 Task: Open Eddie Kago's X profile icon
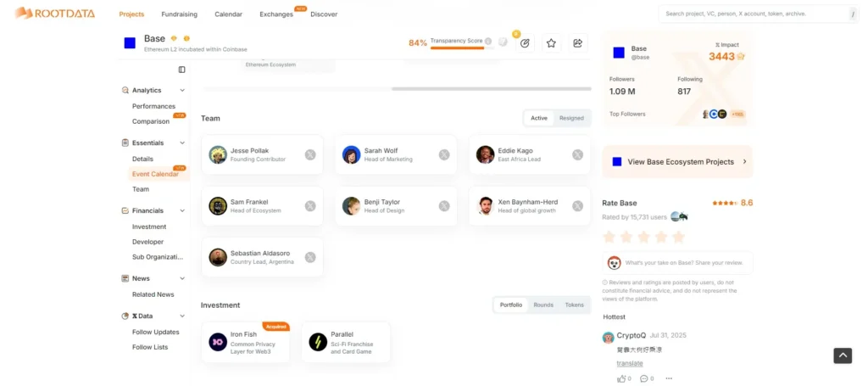pos(577,155)
